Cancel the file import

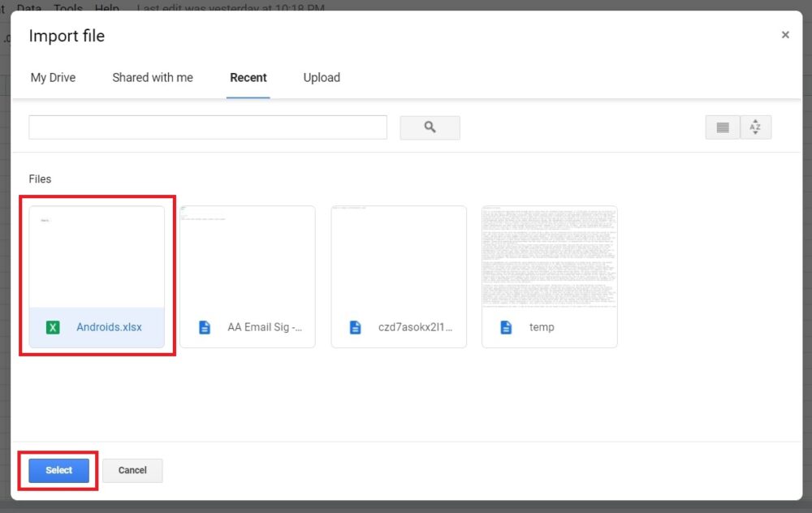(132, 470)
